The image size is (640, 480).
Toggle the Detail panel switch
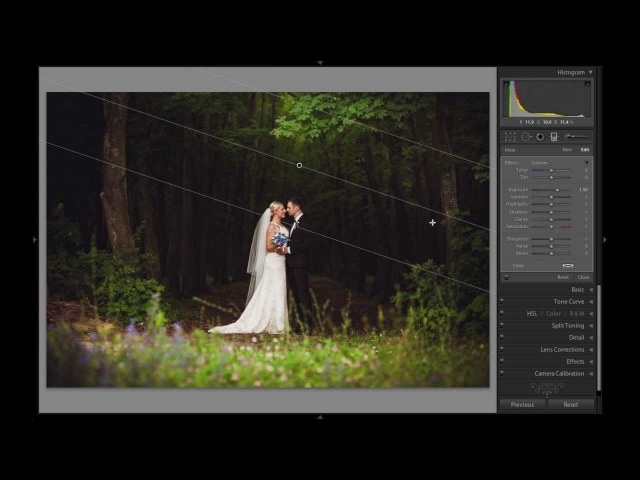coord(502,336)
